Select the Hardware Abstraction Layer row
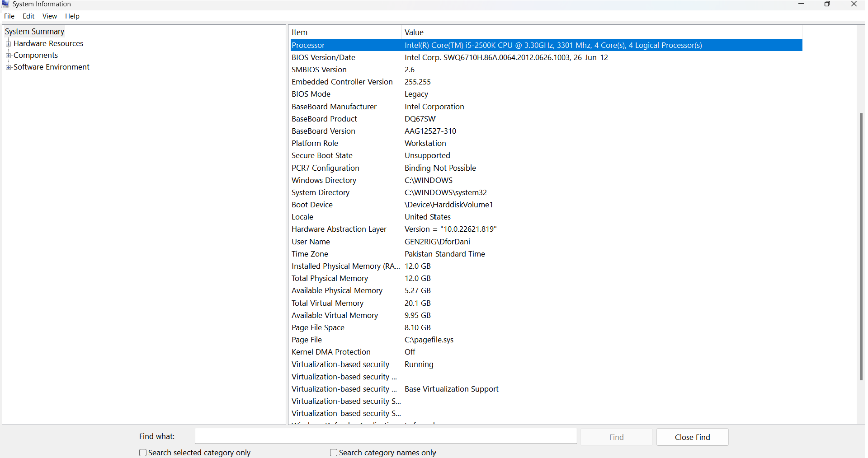Viewport: 868px width, 458px height. [x=546, y=229]
